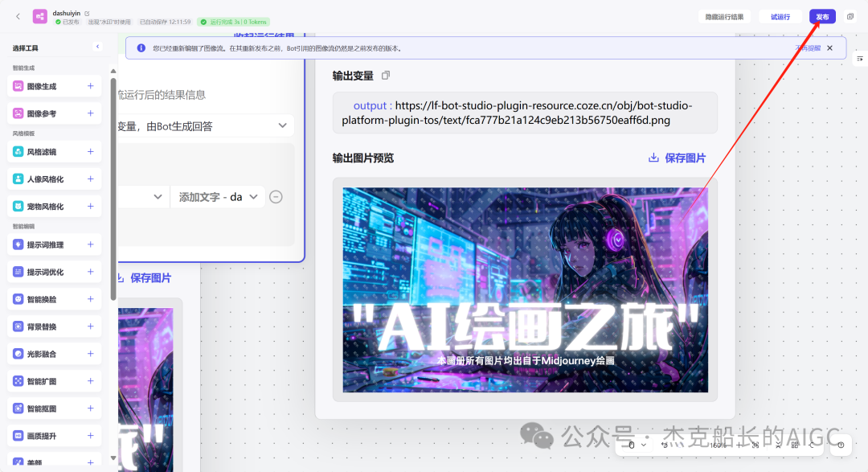Click the 运行完成 3s status badge
868x472 pixels.
pyautogui.click(x=234, y=23)
